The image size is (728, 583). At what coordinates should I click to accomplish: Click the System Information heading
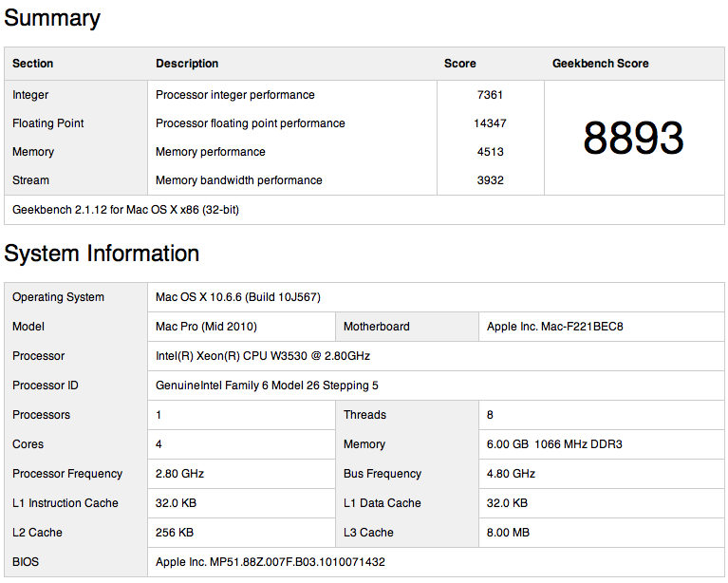[x=102, y=254]
